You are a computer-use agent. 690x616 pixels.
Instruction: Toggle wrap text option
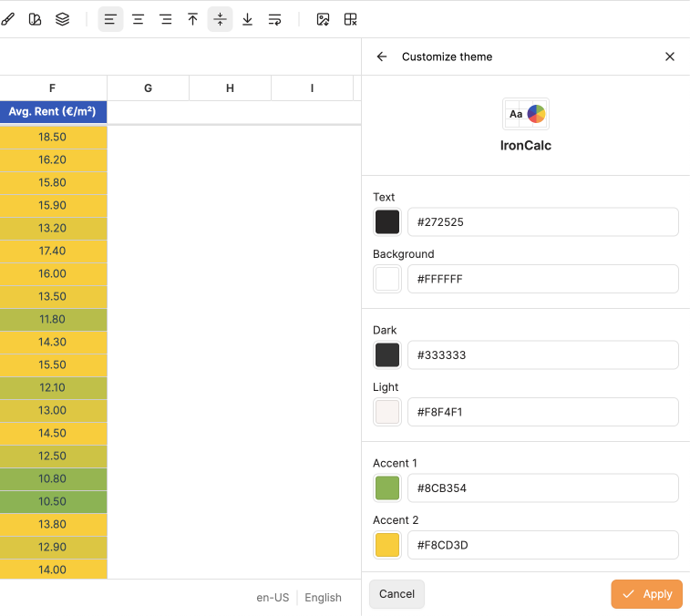[274, 19]
